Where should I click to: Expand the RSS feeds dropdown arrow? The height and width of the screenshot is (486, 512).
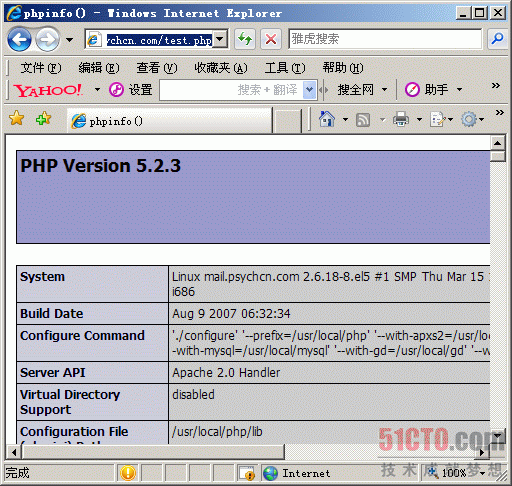click(x=383, y=119)
